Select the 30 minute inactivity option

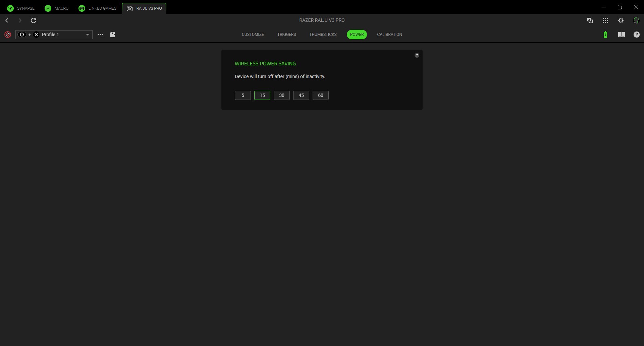pos(281,96)
